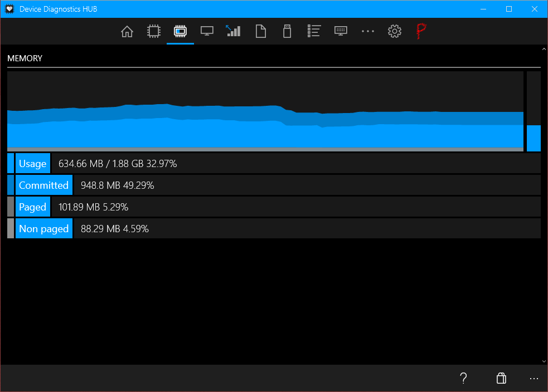Open the CPU processor chip icon
Viewport: 548px width, 392px height.
pos(154,31)
